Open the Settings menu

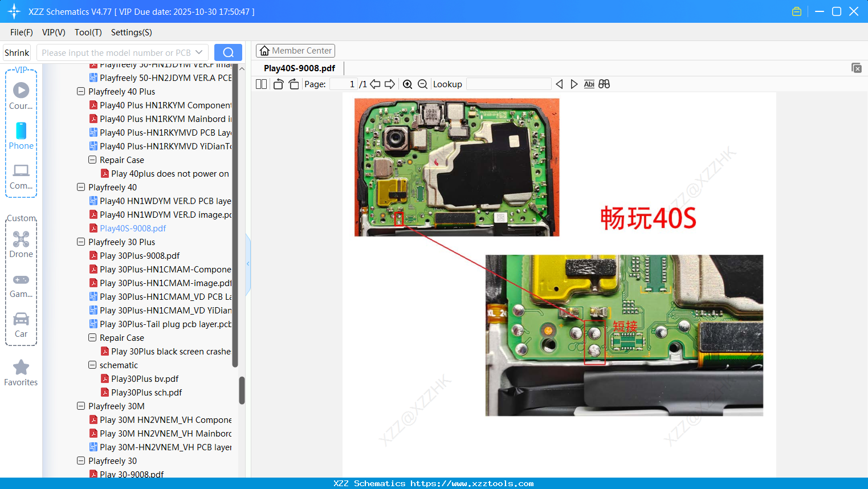[x=132, y=32]
